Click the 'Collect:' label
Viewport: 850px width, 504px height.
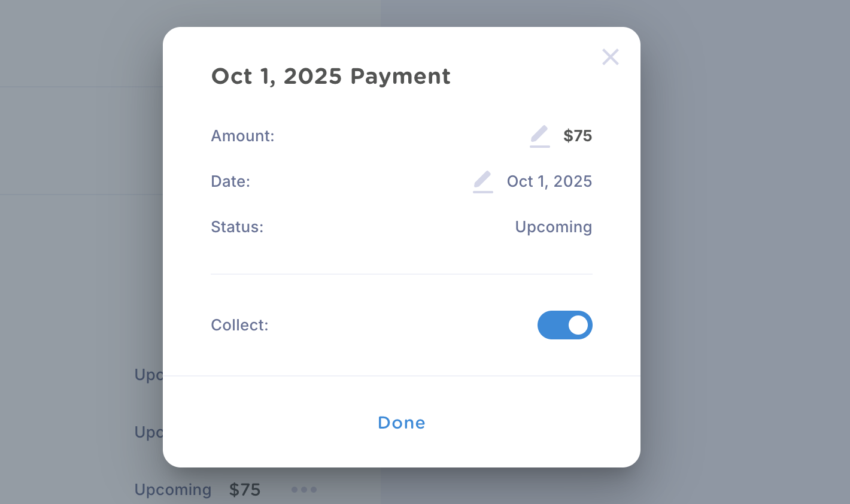239,325
